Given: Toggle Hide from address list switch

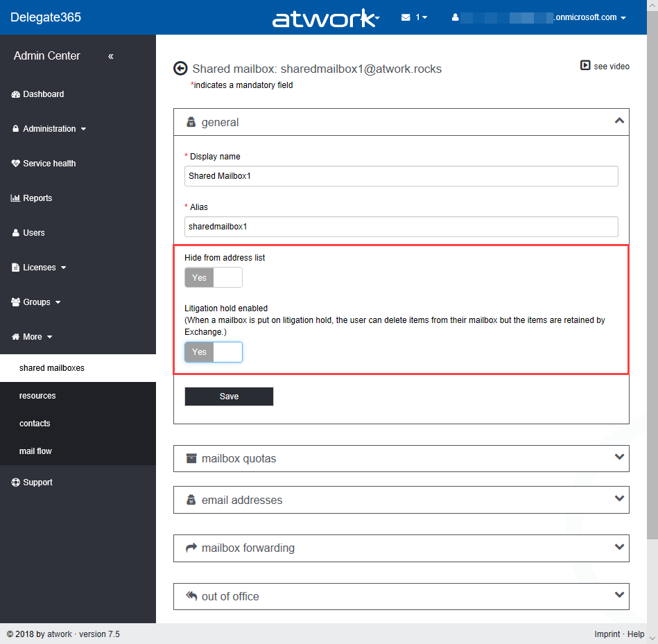Looking at the screenshot, I should (x=214, y=277).
